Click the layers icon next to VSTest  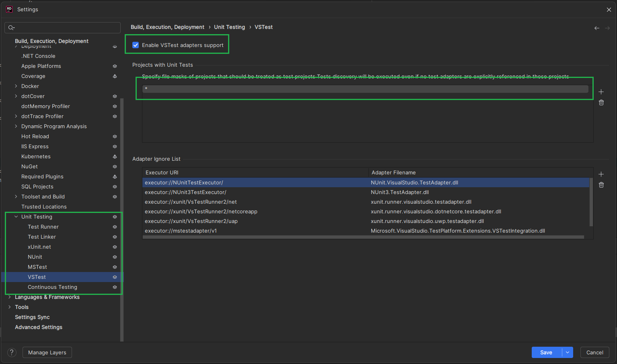click(x=115, y=277)
